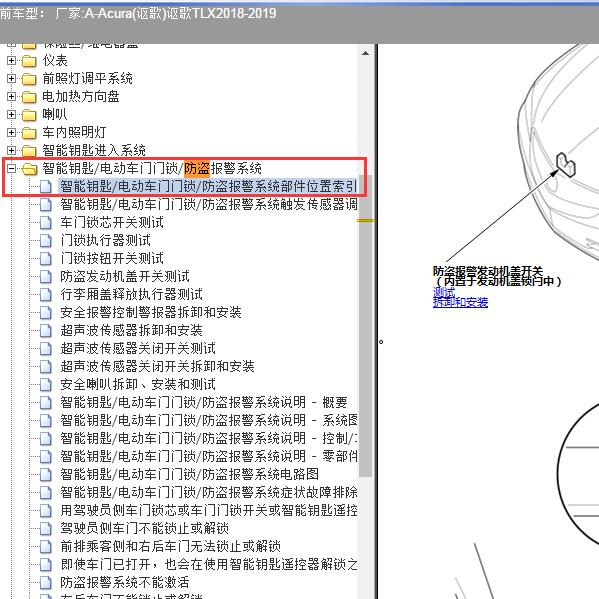Click document icon beside 门锁执行器测试
This screenshot has width=599, height=599.
tap(45, 240)
